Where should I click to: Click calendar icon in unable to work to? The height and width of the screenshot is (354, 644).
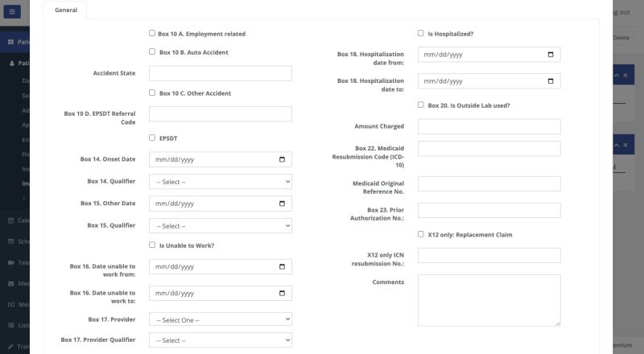click(282, 293)
